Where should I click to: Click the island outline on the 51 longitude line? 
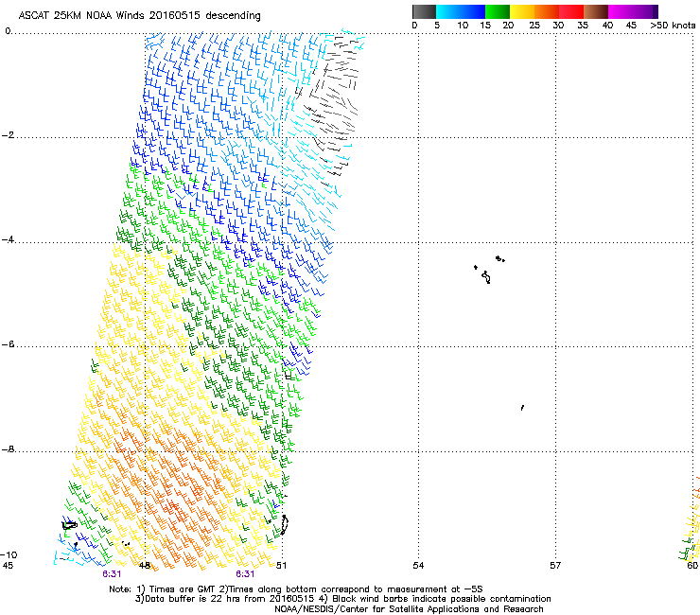(x=285, y=525)
